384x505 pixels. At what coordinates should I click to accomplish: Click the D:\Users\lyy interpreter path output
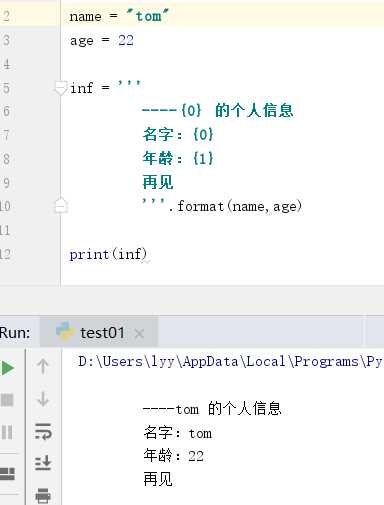[230, 361]
